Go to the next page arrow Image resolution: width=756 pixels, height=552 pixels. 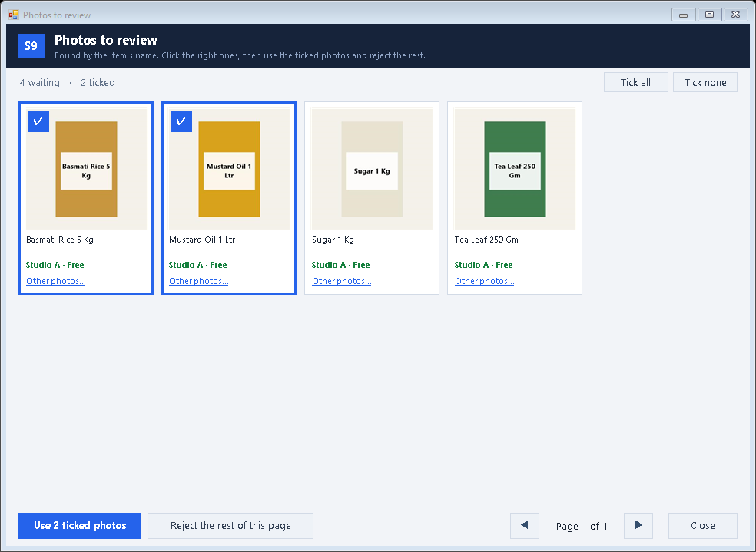(638, 525)
